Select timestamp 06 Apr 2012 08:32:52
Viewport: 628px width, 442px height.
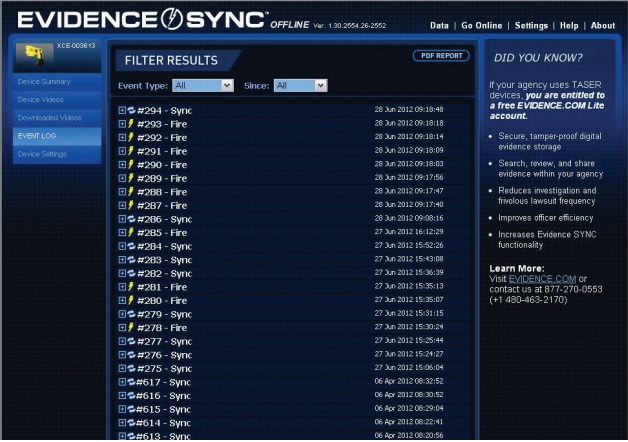409,381
